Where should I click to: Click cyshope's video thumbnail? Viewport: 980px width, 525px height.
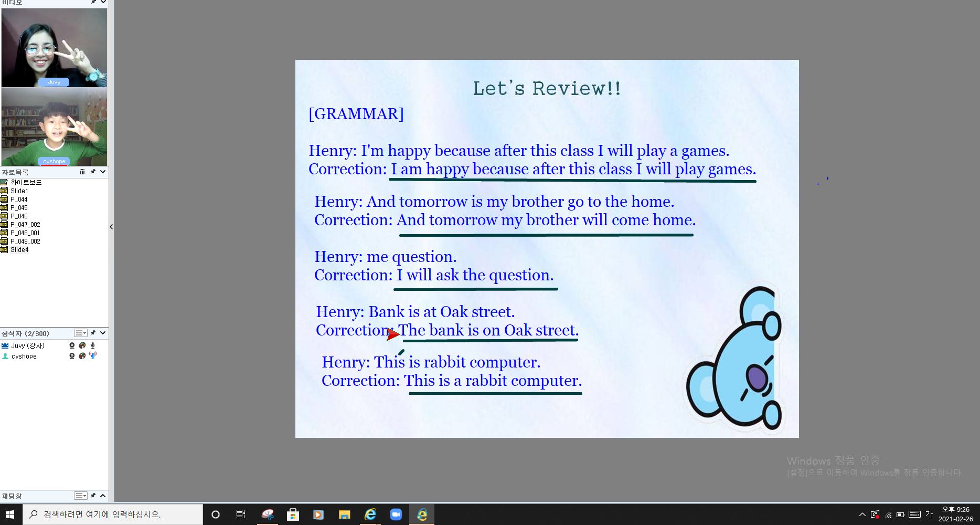click(54, 127)
